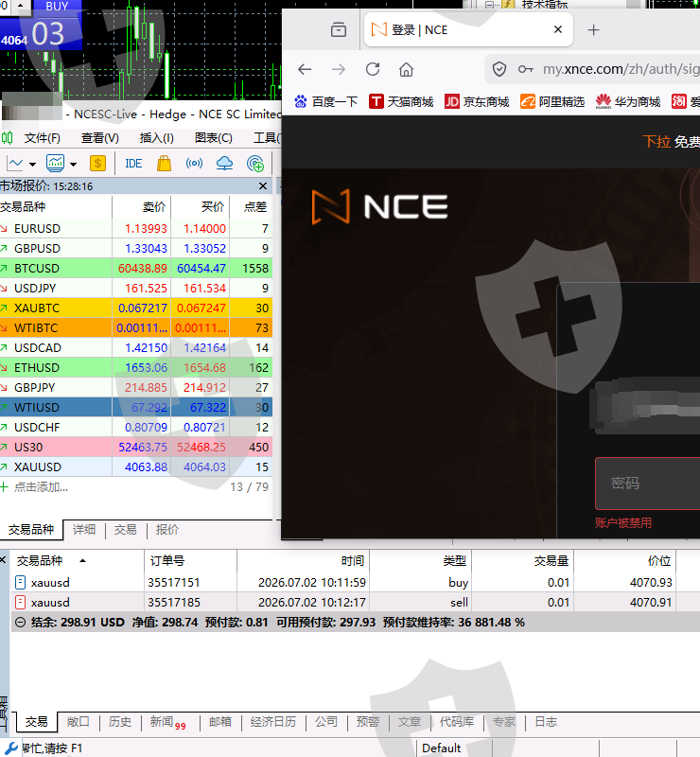This screenshot has height=757, width=700.
Task: Open the 经济日历 toolbox tab
Action: 273,722
